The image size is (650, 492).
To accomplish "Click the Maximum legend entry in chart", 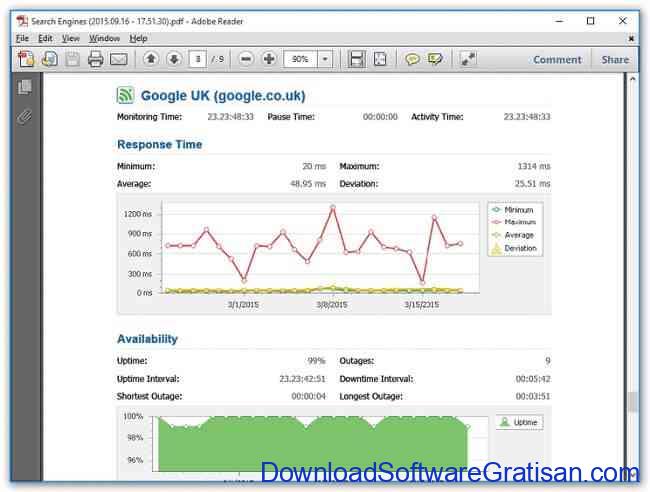I will tap(514, 222).
